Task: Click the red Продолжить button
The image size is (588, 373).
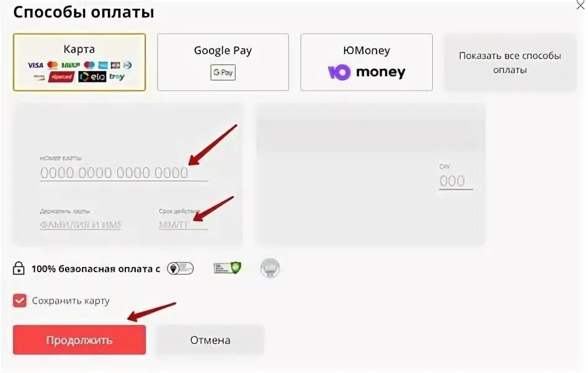Action: tap(79, 340)
